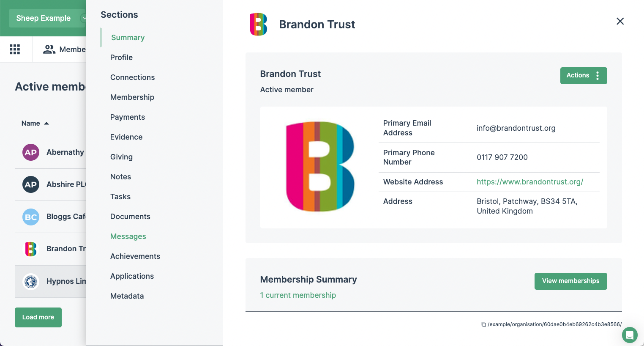Open the Actions dropdown menu

583,76
